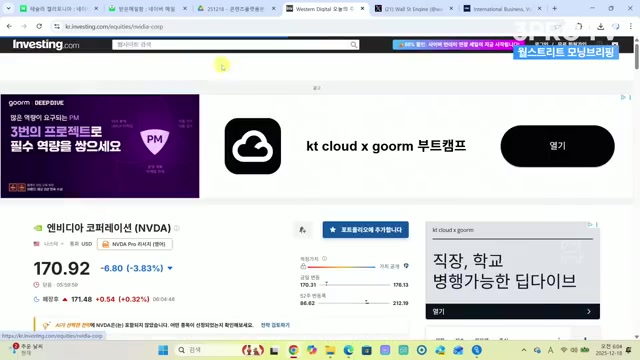Screen dimensions: 640x360
Task: Open the weather widget on taskbar
Action: tap(27, 349)
